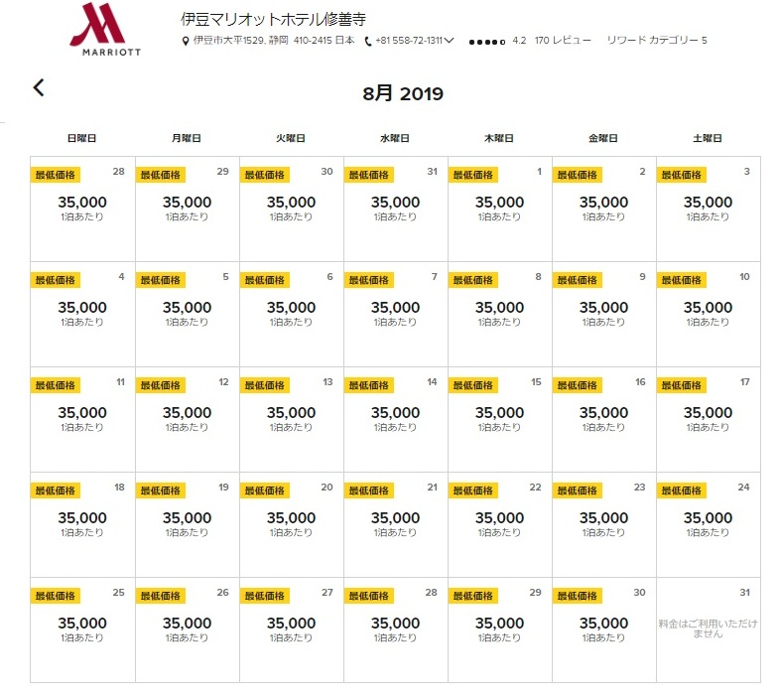
Task: Select August 26 date cell
Action: tap(188, 630)
